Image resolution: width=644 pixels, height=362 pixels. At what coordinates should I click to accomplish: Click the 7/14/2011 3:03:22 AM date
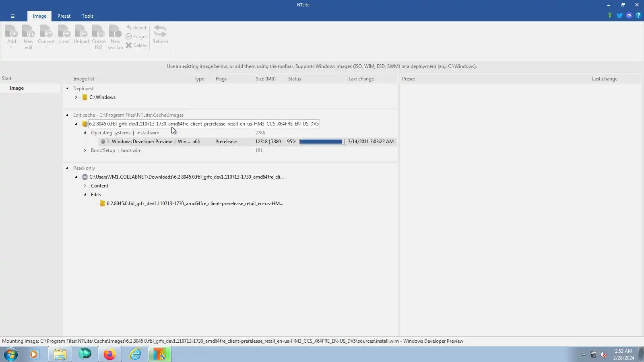tap(371, 142)
